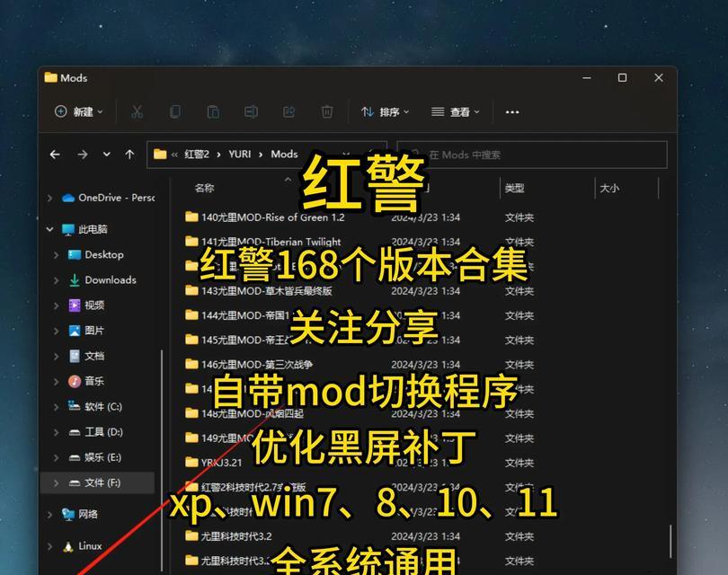
Task: Click the 视频 video icon in the sidebar
Action: click(75, 305)
